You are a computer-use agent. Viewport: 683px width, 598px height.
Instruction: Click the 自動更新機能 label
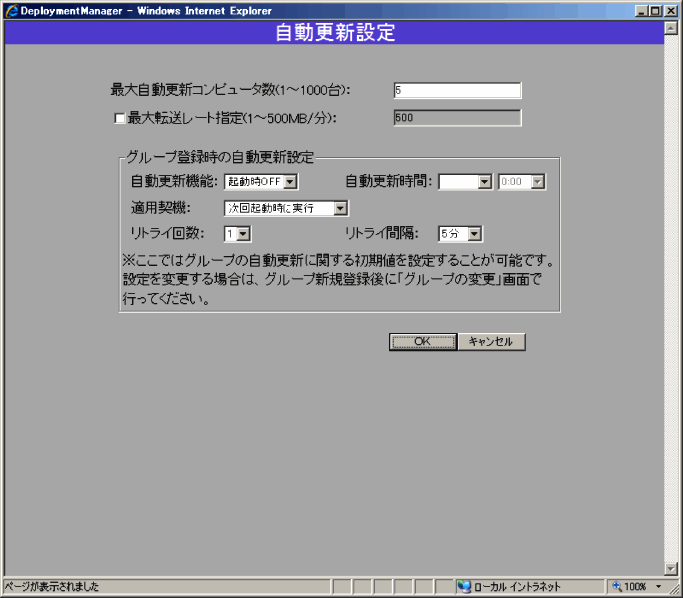click(174, 181)
